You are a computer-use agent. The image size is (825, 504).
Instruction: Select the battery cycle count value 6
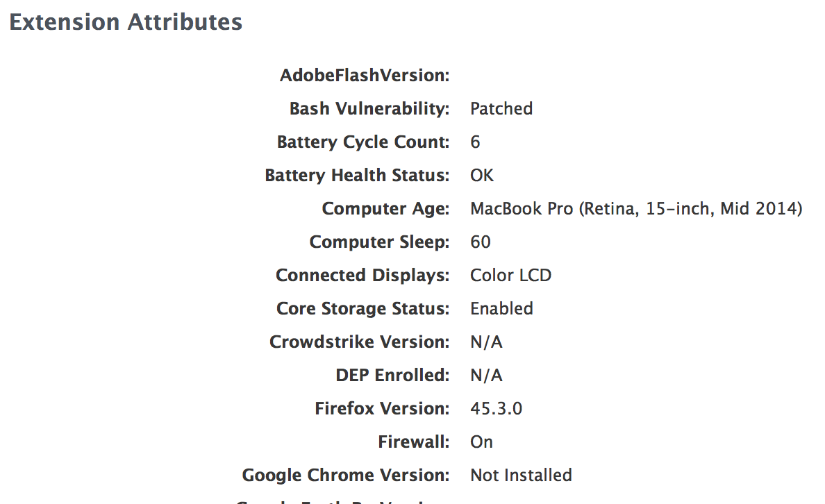tap(475, 142)
